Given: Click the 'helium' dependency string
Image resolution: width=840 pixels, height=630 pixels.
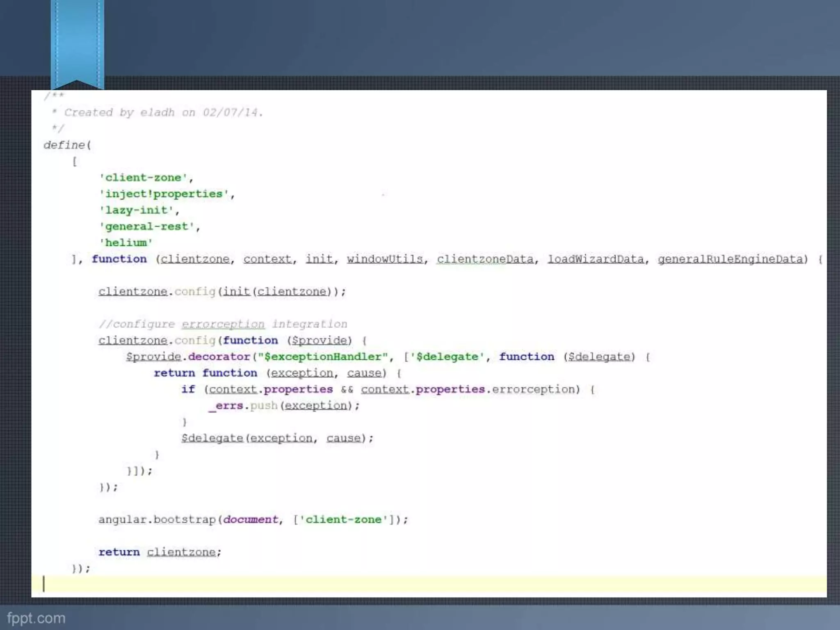Looking at the screenshot, I should pos(126,243).
